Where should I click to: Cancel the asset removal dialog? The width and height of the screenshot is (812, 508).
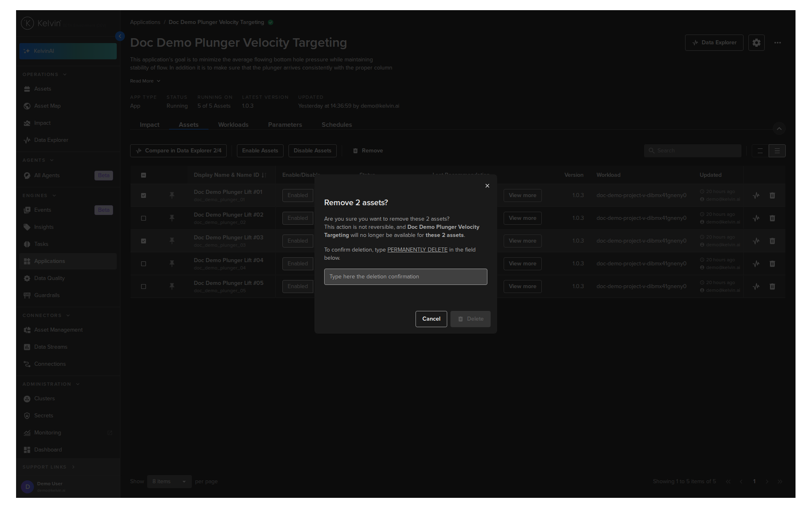(431, 319)
